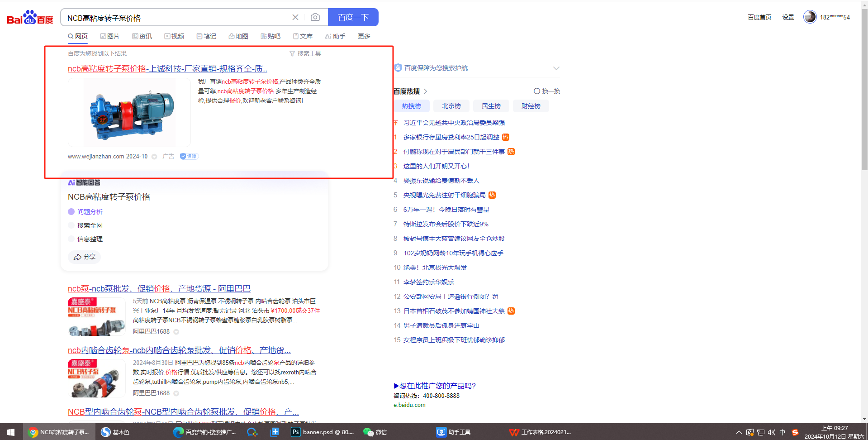868x440 pixels.
Task: Open the 更多 search categories menu
Action: point(364,36)
